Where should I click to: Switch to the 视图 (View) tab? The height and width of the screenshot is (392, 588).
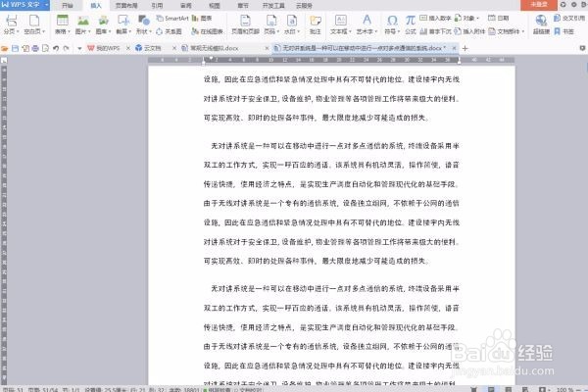coord(214,6)
